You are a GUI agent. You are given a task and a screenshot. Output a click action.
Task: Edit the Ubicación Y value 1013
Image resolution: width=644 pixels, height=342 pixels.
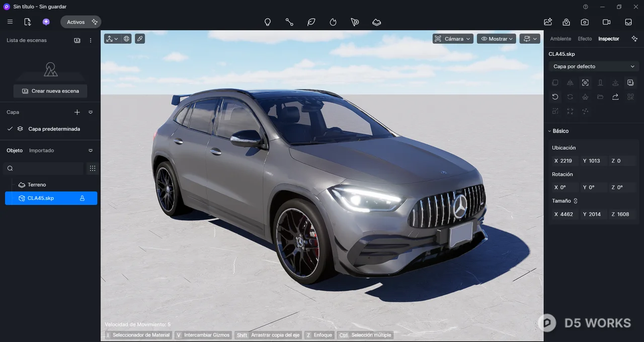593,161
